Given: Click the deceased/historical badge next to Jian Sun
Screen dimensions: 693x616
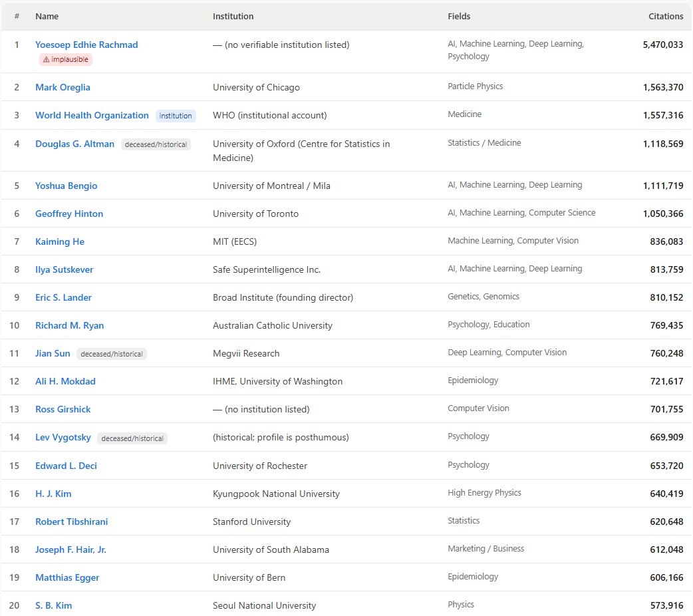Looking at the screenshot, I should point(112,354).
